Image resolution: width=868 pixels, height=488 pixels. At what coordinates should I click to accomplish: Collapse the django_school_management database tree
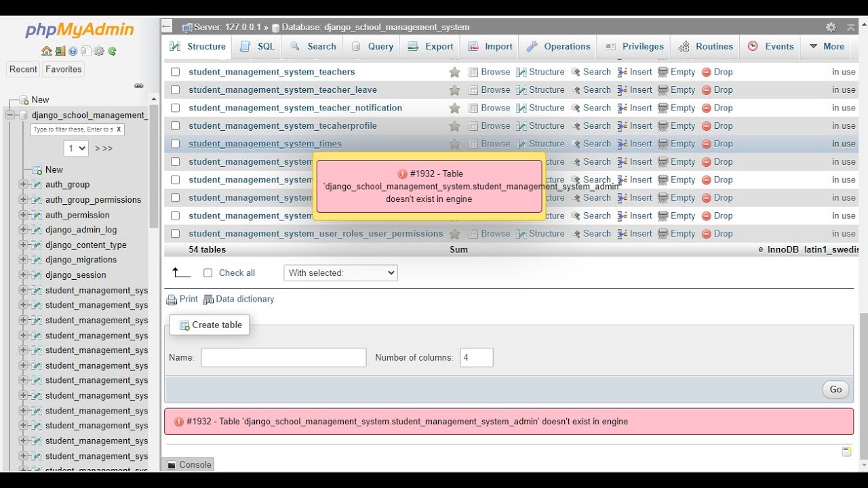pyautogui.click(x=10, y=115)
